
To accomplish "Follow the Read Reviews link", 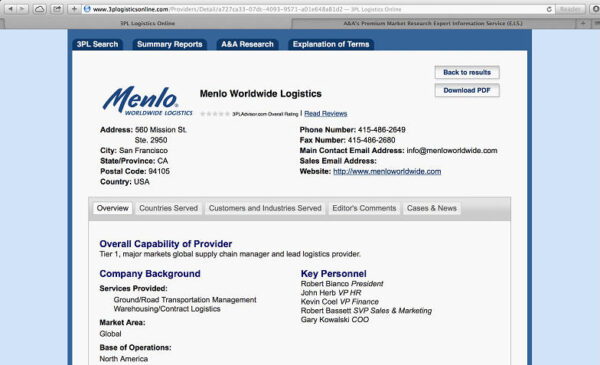I will click(326, 114).
